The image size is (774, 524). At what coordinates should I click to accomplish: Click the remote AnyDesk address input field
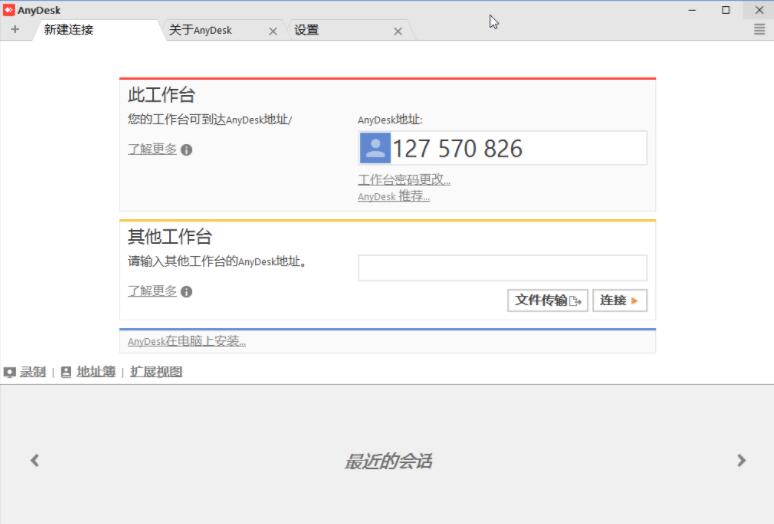pyautogui.click(x=503, y=268)
